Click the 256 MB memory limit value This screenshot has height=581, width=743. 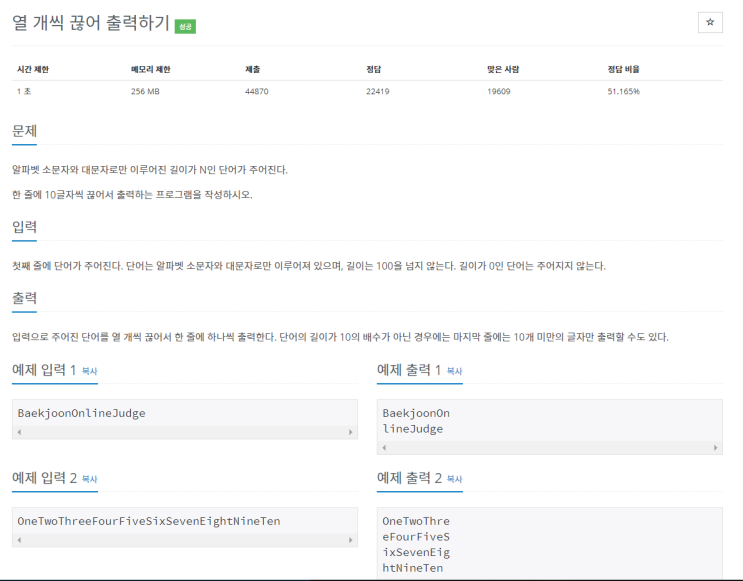(145, 91)
